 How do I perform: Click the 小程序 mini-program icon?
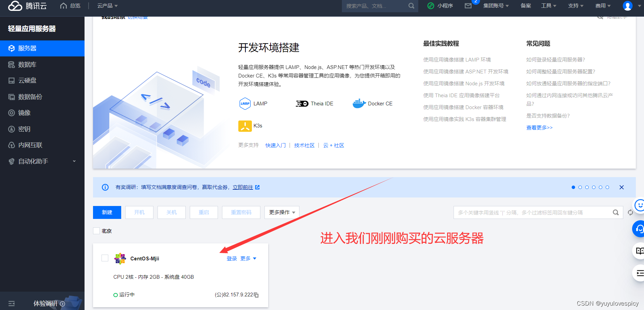tap(431, 6)
